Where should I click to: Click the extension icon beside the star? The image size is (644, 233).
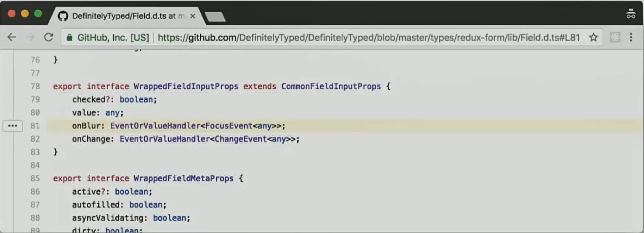coord(615,37)
